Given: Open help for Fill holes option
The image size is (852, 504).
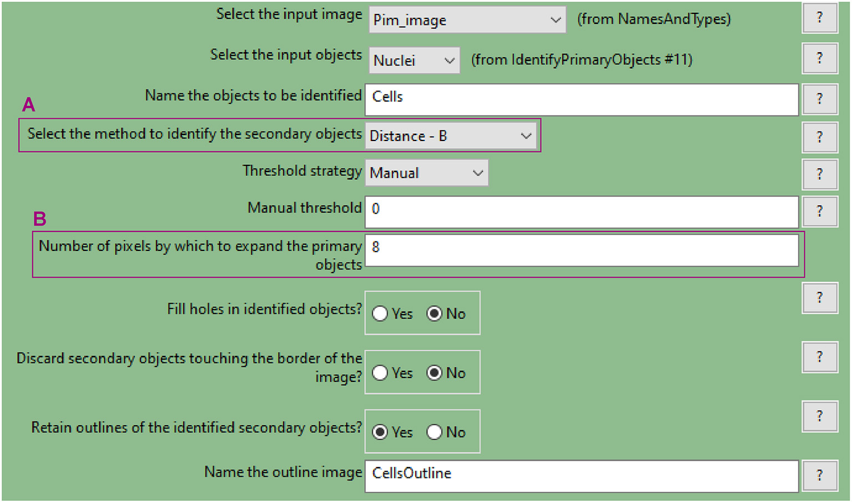Looking at the screenshot, I should 819,298.
